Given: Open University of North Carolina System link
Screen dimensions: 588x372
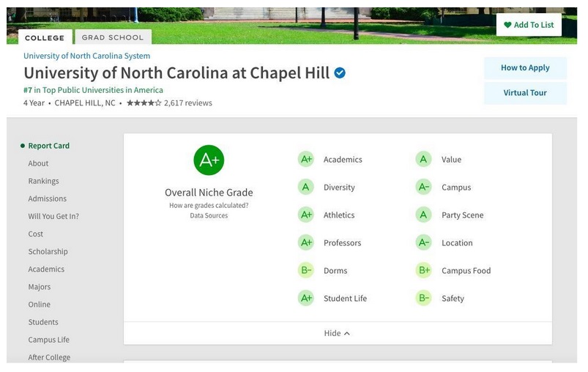Looking at the screenshot, I should click(x=86, y=56).
